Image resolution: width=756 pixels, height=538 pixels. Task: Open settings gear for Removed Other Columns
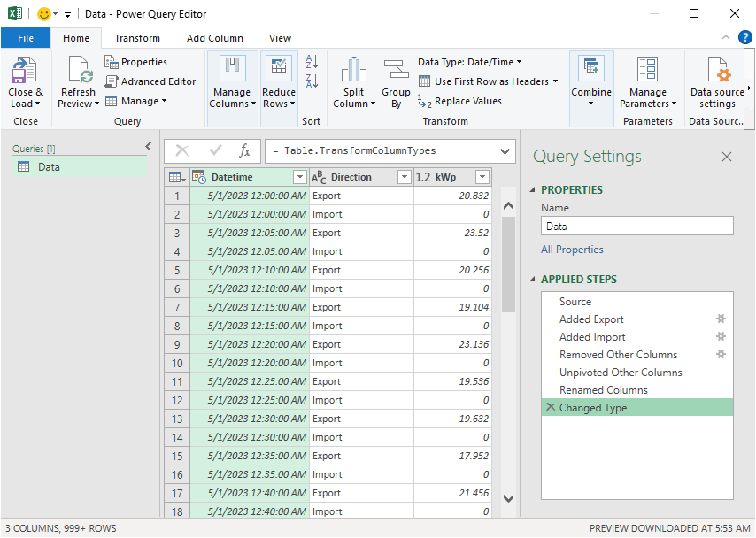coord(721,354)
